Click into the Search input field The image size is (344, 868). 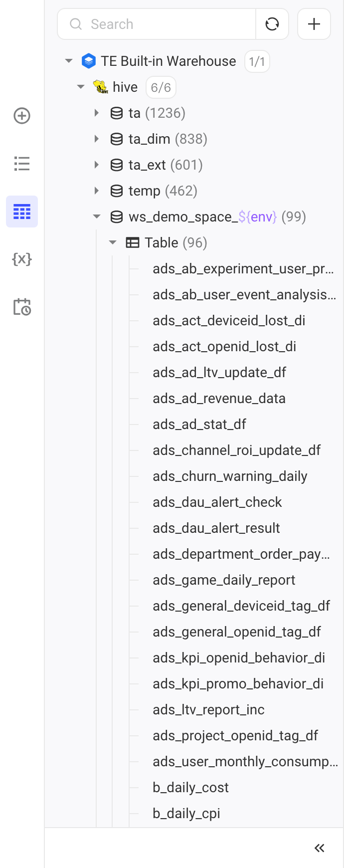[x=157, y=24]
